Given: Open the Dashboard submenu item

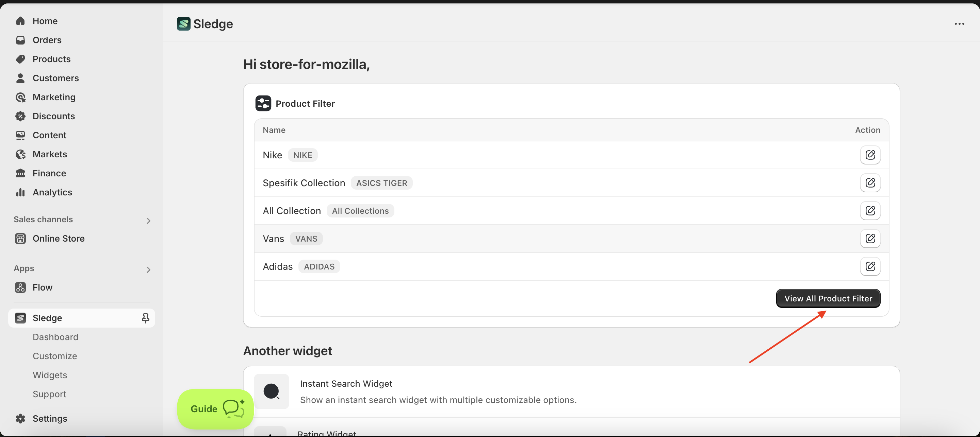Looking at the screenshot, I should pos(55,337).
